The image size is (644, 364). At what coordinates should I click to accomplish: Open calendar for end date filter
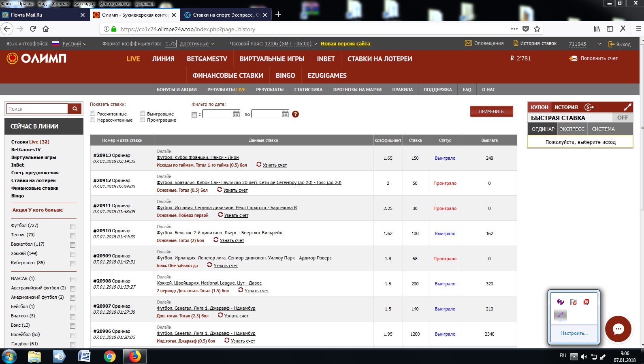click(285, 114)
